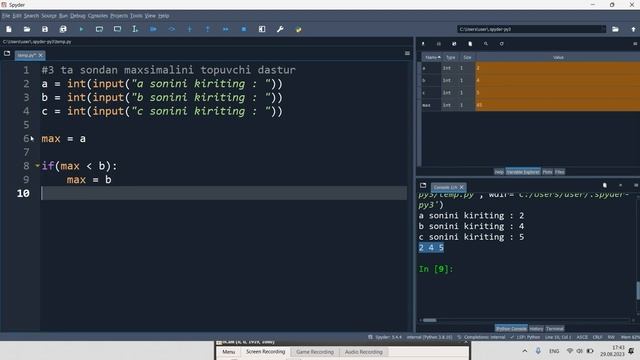Image resolution: width=640 pixels, height=360 pixels.
Task: Open Run menu
Action: click(63, 16)
